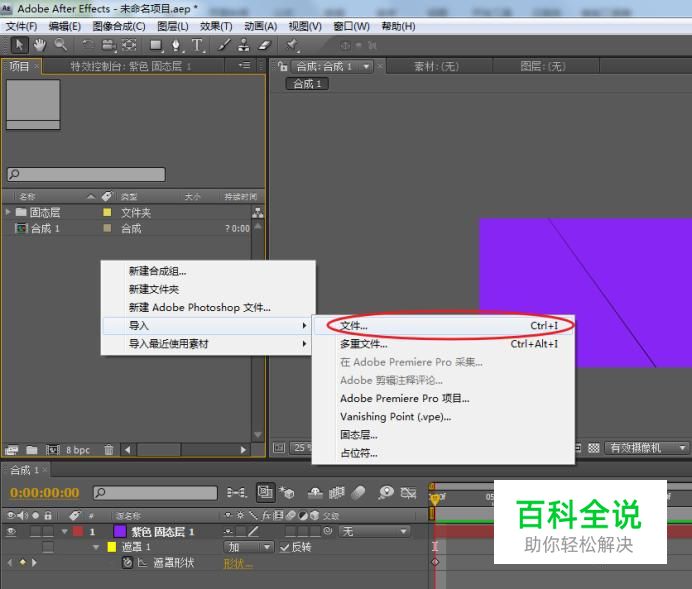
Task: Toggle Live Update icon in timeline
Action: (265, 492)
